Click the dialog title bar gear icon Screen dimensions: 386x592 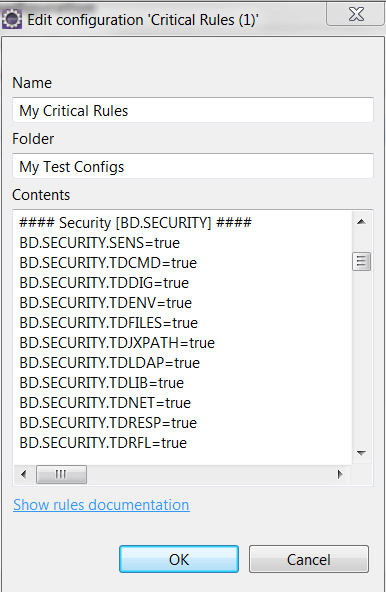tap(11, 19)
